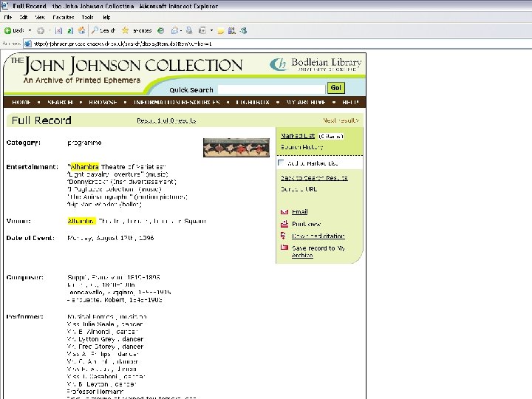Click Back to Search Results link
This screenshot has height=399, width=532.
[x=314, y=178]
